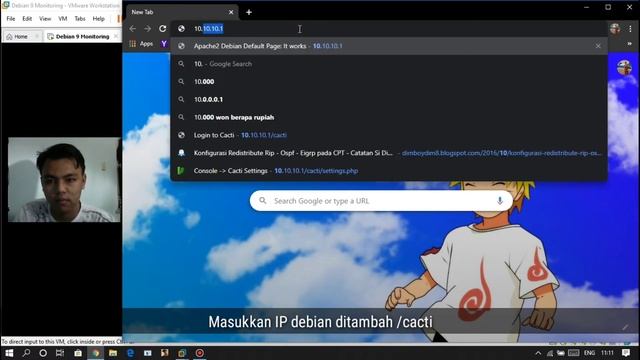Click the VMware Workstation taskbar icon
640x360 pixels.
click(182, 353)
